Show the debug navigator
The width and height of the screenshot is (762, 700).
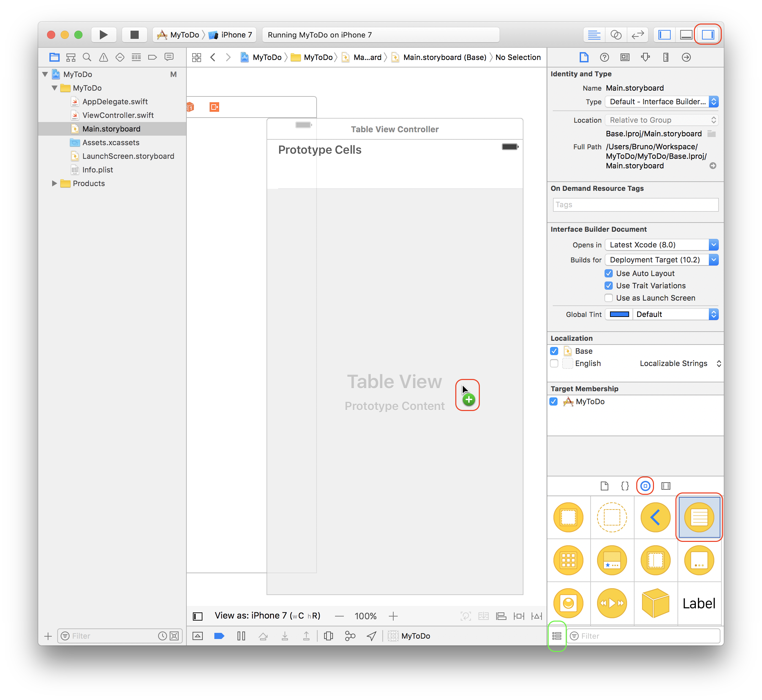[x=136, y=57]
